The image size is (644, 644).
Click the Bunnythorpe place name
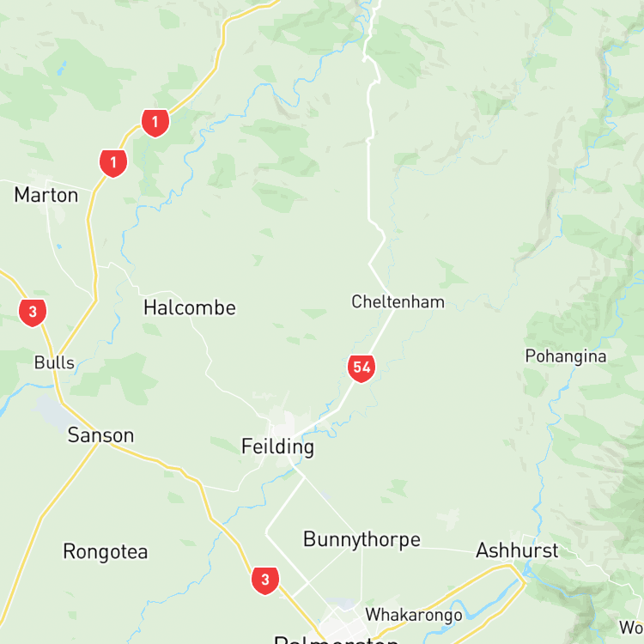point(361,539)
